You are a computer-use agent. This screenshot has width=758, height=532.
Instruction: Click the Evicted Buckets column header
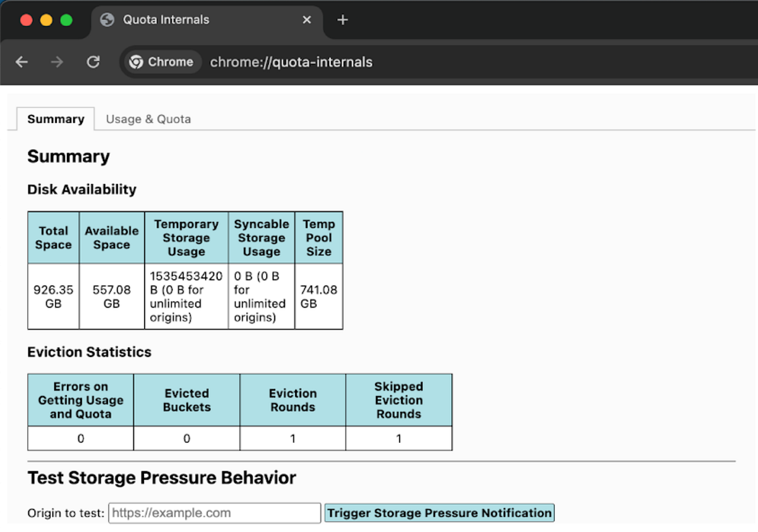tap(187, 399)
